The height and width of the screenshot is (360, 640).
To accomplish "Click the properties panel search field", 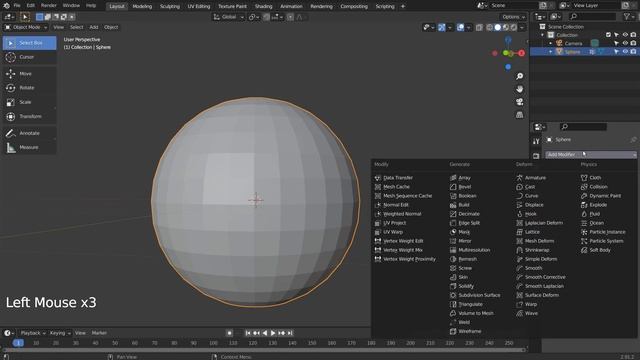I will [x=583, y=127].
